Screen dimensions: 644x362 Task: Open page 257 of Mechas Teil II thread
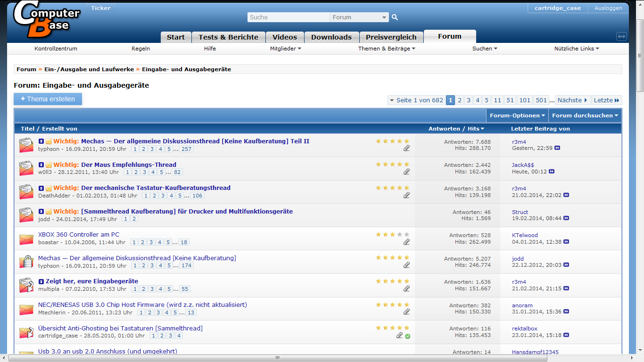tap(187, 149)
